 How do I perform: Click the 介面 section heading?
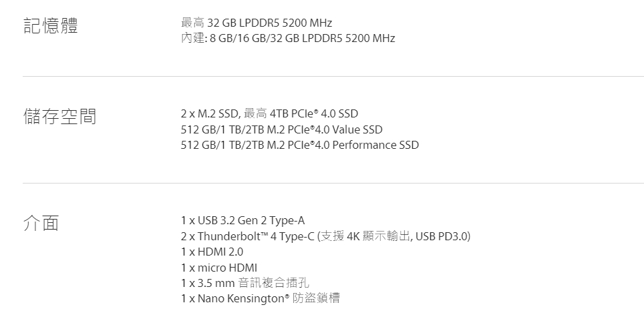pos(41,223)
